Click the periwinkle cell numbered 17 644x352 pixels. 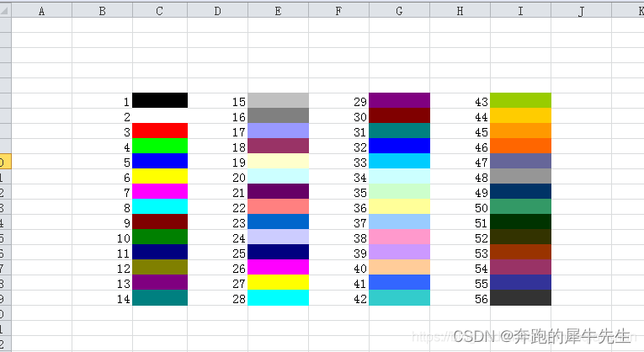(x=278, y=131)
